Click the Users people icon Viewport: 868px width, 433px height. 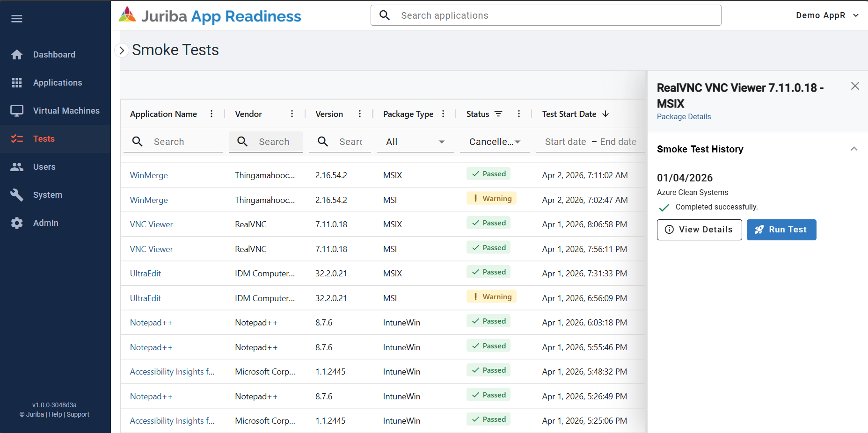click(17, 167)
